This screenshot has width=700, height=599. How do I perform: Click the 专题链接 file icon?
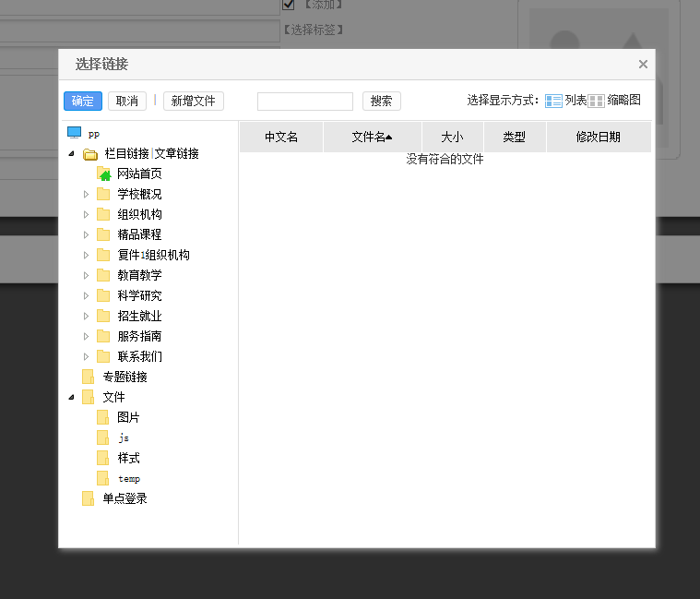89,377
